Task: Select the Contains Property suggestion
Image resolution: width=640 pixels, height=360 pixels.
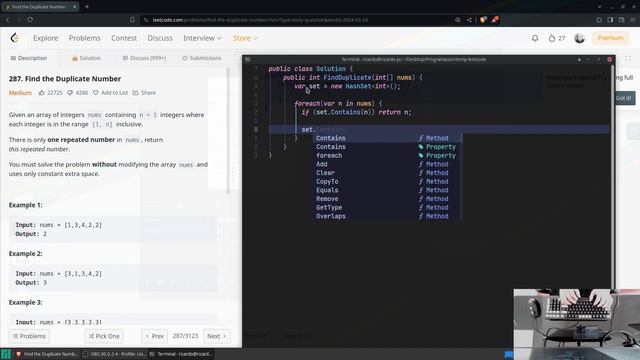Action: click(x=388, y=147)
